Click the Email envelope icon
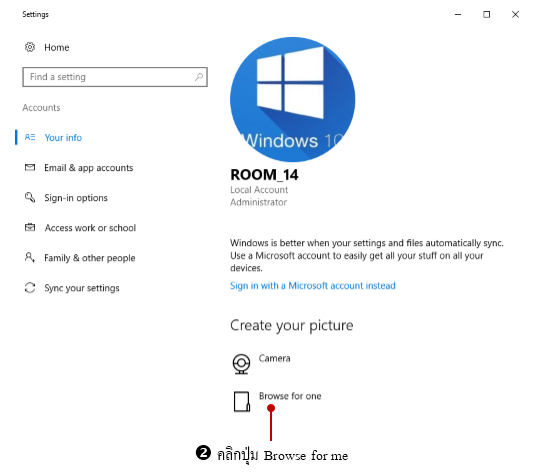535x475 pixels. coord(30,167)
